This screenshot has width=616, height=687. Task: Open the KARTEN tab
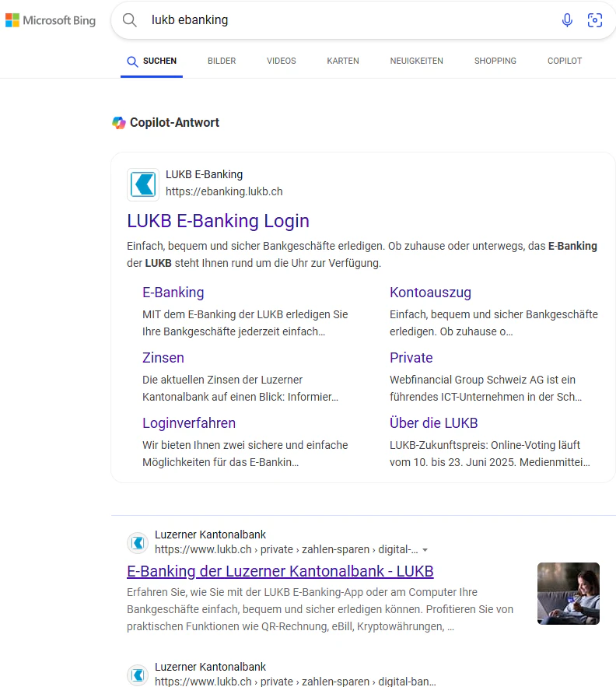(343, 61)
